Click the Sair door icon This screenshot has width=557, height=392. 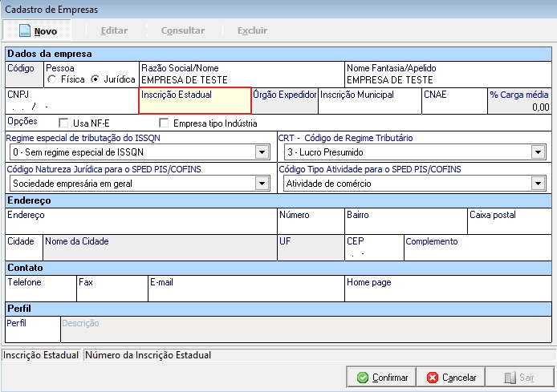(x=509, y=378)
